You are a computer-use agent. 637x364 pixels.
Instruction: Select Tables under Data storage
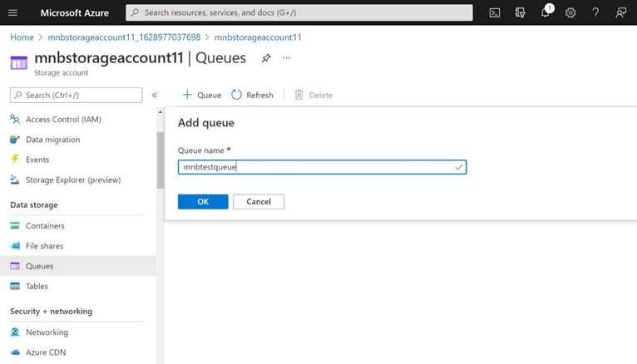[x=78, y=286]
